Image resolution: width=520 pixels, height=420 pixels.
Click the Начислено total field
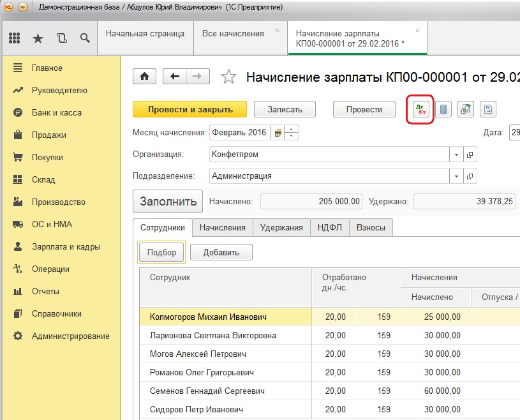click(x=311, y=201)
